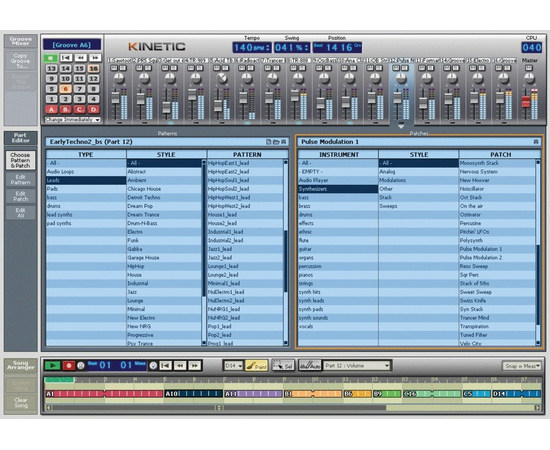Select groove pad 13
Viewport: 550px width, 450px height.
[x=51, y=69]
